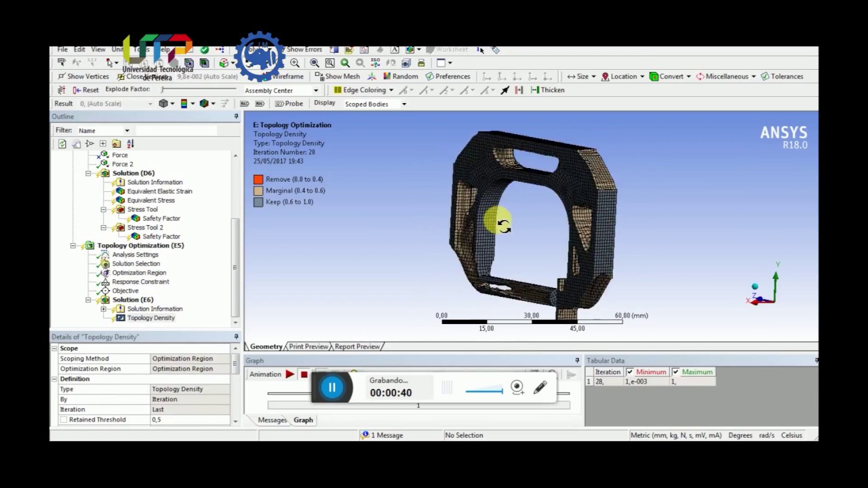868x488 pixels.
Task: Click the expand-all icon in Outline toolbar
Action: tap(103, 144)
